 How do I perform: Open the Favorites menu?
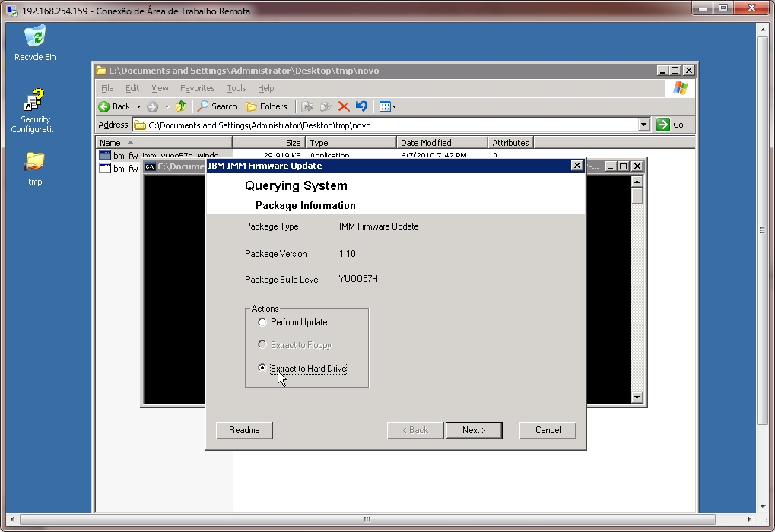pos(197,88)
